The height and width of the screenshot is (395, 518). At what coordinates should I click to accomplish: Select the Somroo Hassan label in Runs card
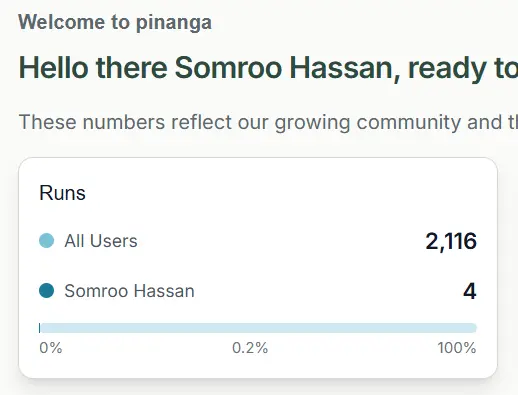(129, 291)
